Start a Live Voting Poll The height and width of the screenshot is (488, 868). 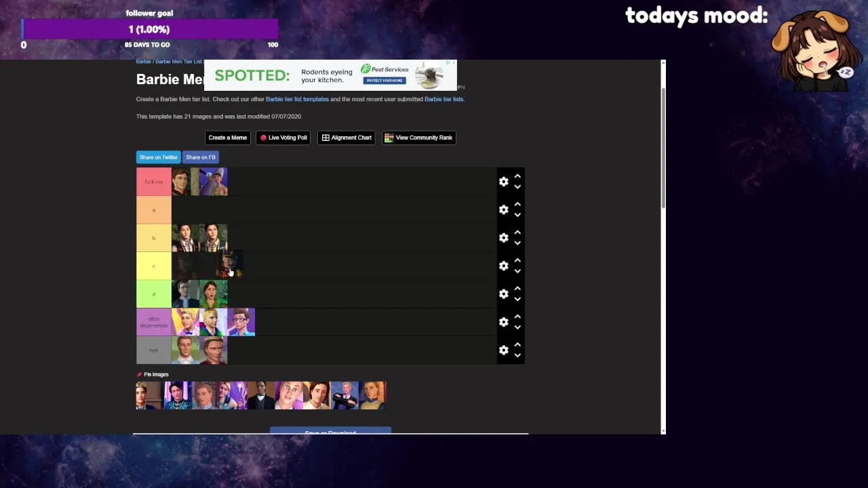tap(283, 138)
